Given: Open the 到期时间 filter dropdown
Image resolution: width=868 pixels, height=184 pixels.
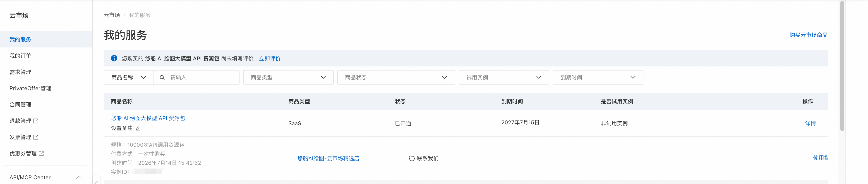Looking at the screenshot, I should (598, 77).
